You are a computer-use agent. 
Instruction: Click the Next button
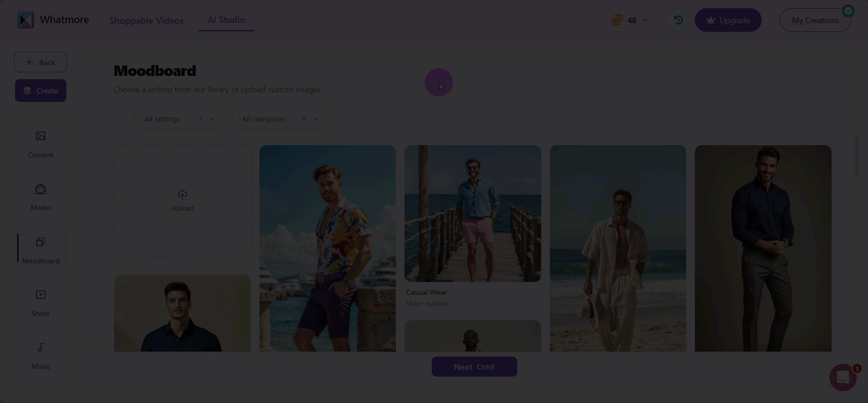click(474, 367)
